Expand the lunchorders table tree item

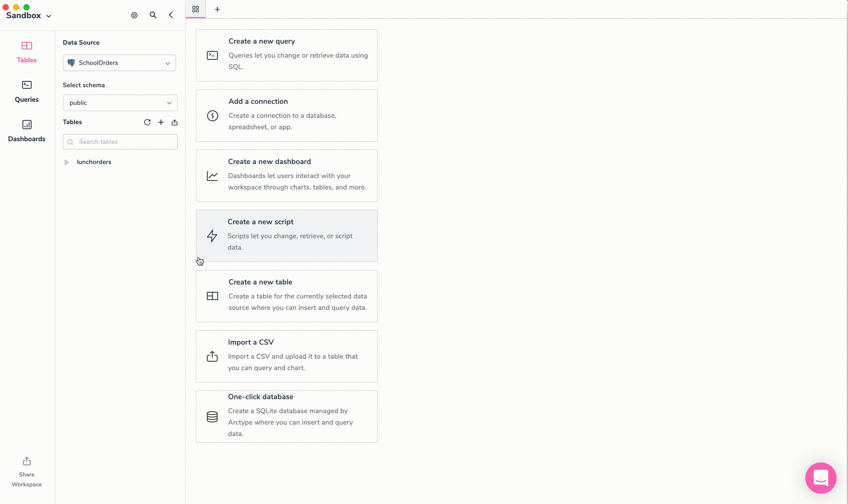pyautogui.click(x=67, y=162)
